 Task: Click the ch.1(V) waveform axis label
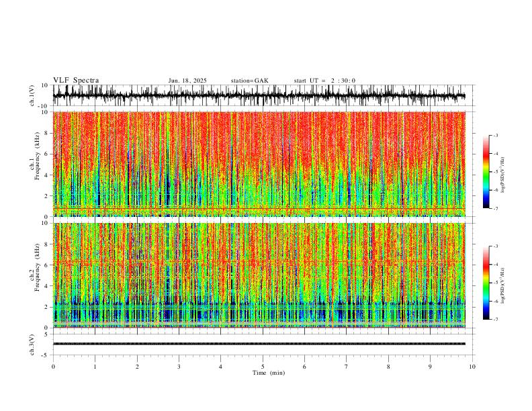coord(32,95)
